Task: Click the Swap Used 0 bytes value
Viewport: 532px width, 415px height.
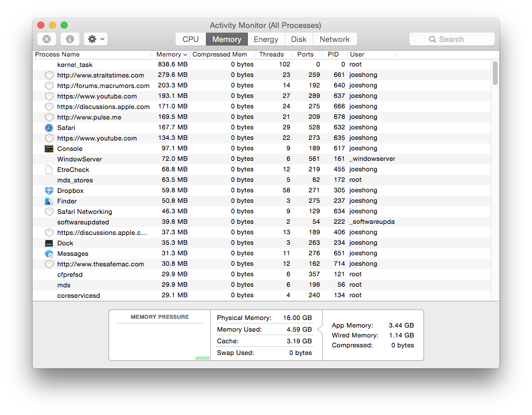Action: 300,353
